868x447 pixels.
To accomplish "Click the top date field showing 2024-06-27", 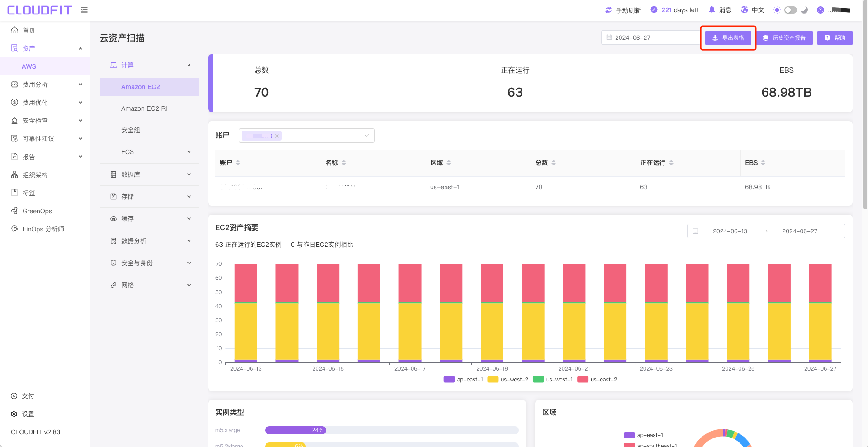I will tap(651, 38).
